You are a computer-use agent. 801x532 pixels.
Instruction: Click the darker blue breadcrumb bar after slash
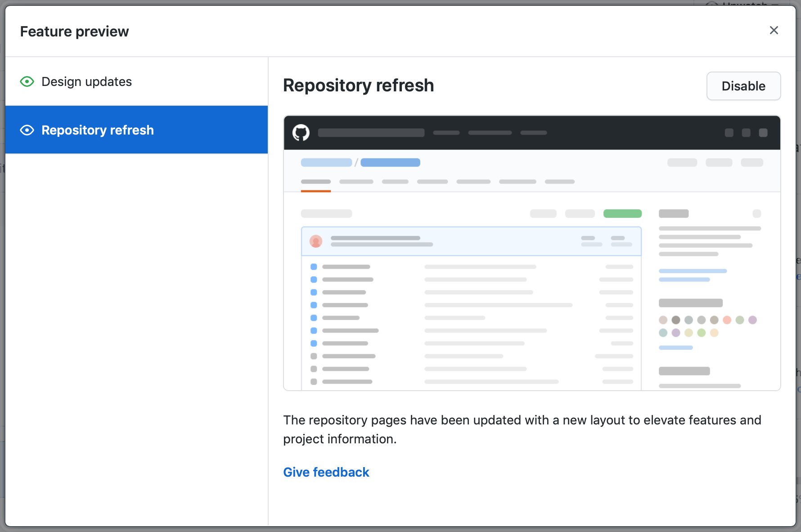[x=390, y=162]
